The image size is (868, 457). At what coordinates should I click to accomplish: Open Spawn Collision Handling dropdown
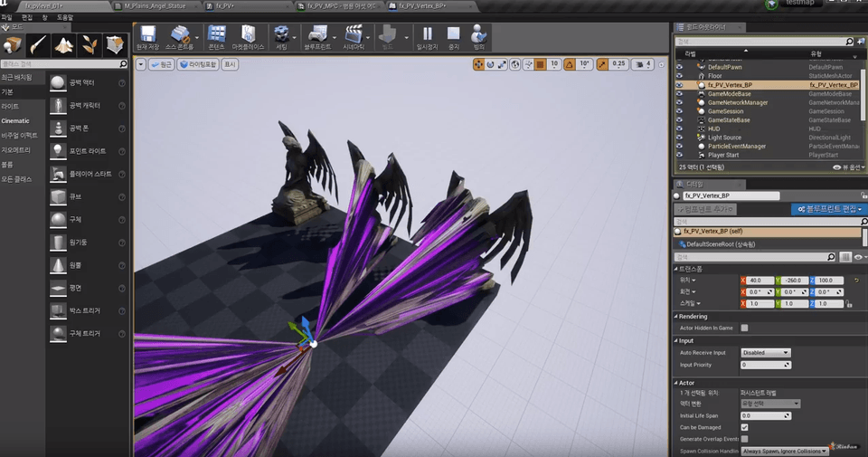785,452
